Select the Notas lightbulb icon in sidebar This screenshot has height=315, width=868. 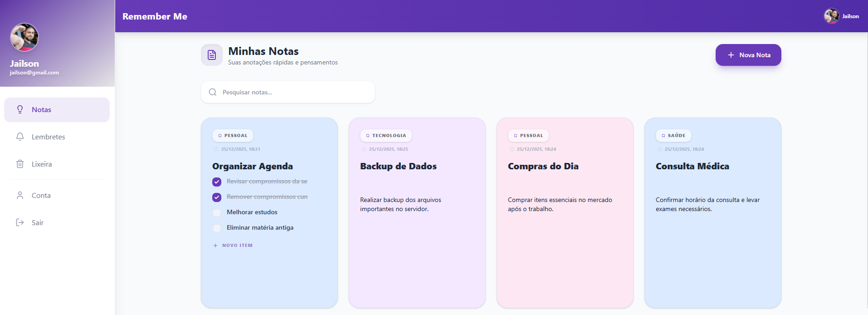(x=20, y=109)
